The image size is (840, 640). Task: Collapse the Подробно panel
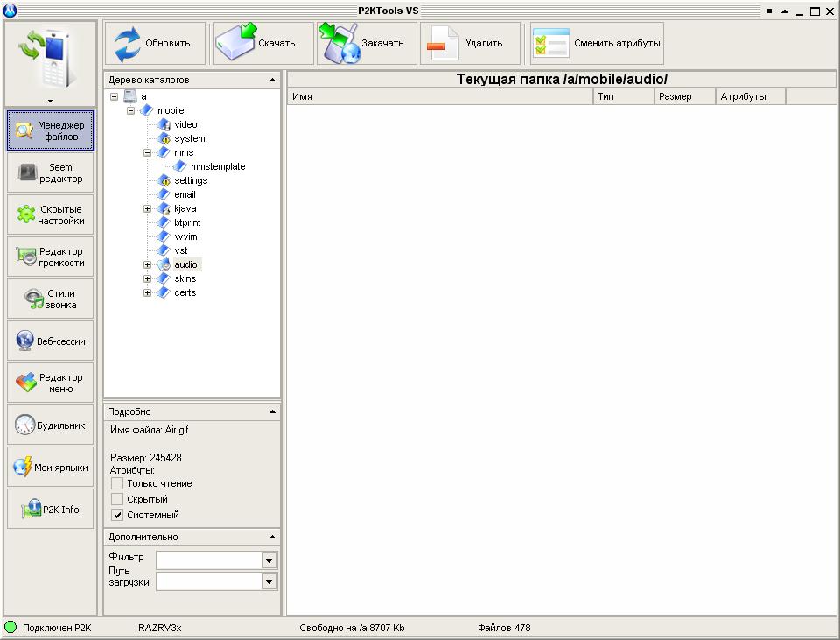click(272, 411)
